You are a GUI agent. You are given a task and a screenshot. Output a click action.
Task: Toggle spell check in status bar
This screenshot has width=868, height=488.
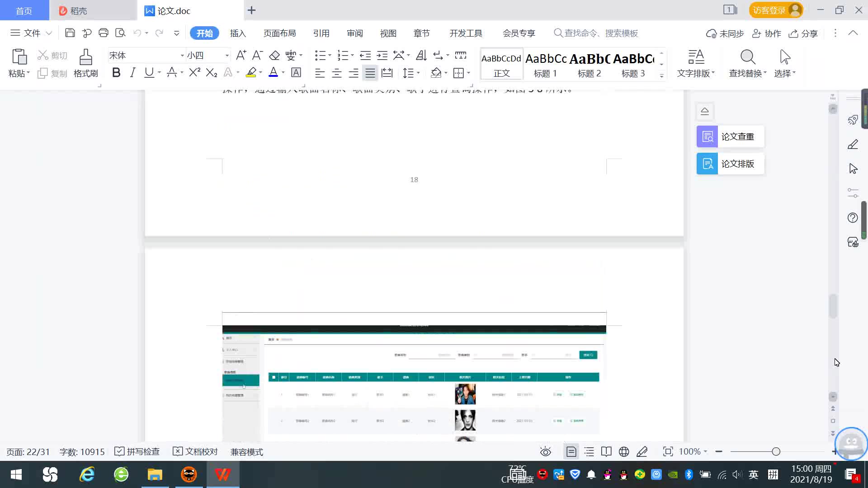pos(137,452)
